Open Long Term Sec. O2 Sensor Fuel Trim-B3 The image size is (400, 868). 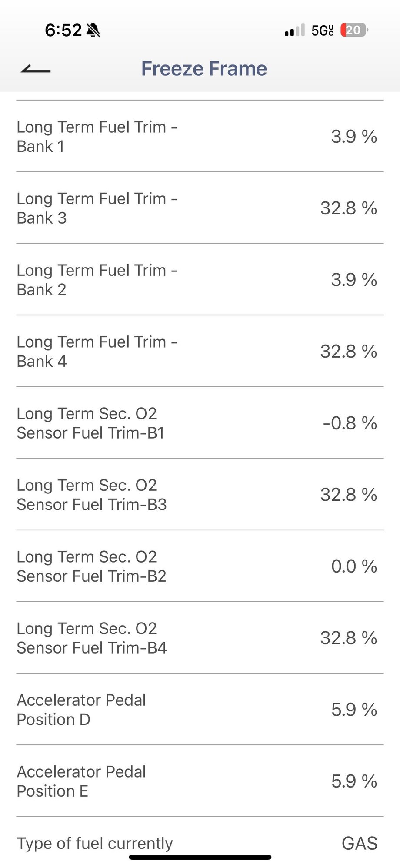pyautogui.click(x=200, y=495)
